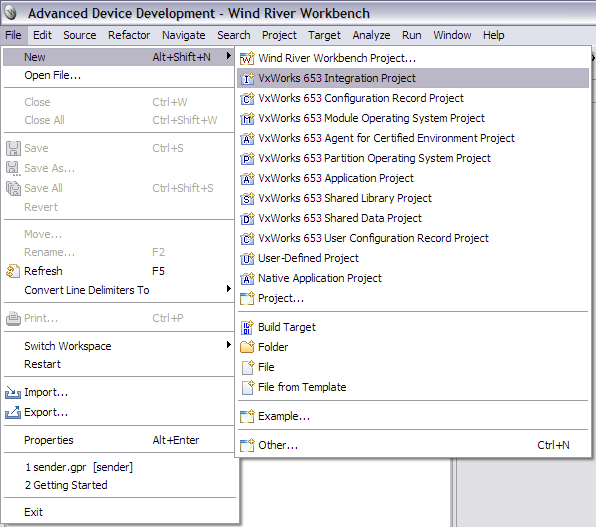This screenshot has height=527, width=596.
Task: Click the generic Project... wizard icon
Action: coord(247,298)
